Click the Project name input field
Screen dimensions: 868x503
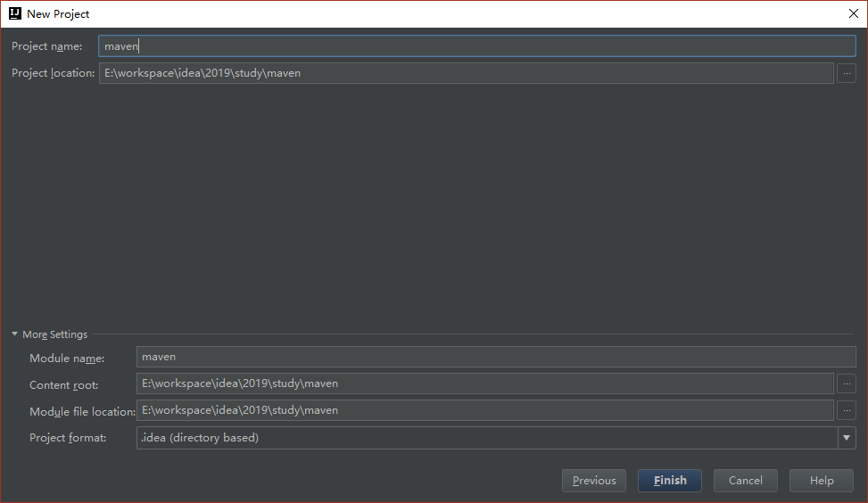click(x=476, y=45)
